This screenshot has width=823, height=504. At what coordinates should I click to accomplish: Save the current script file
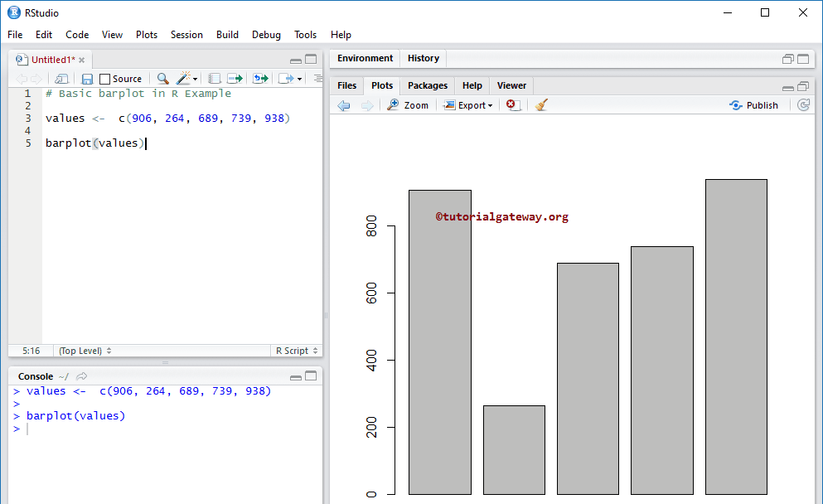click(x=86, y=78)
